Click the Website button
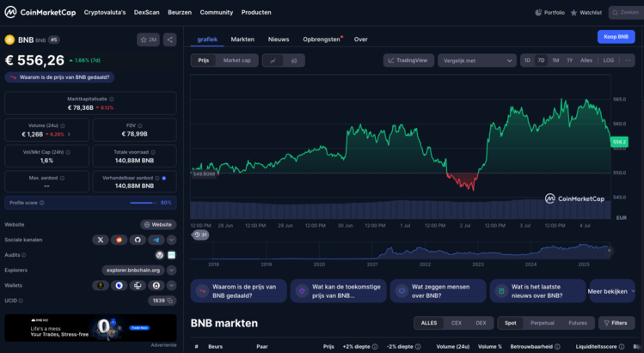The image size is (644, 353). click(x=158, y=224)
